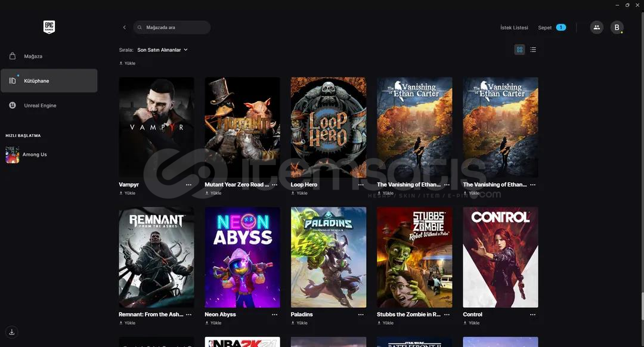
Task: Open the friends list icon
Action: click(x=597, y=27)
